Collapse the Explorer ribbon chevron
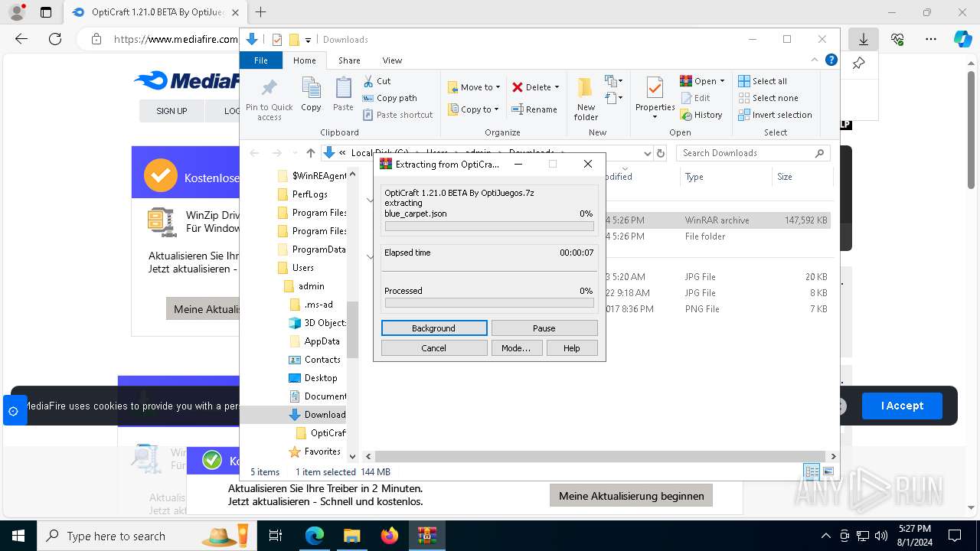The width and height of the screenshot is (980, 551). [815, 60]
